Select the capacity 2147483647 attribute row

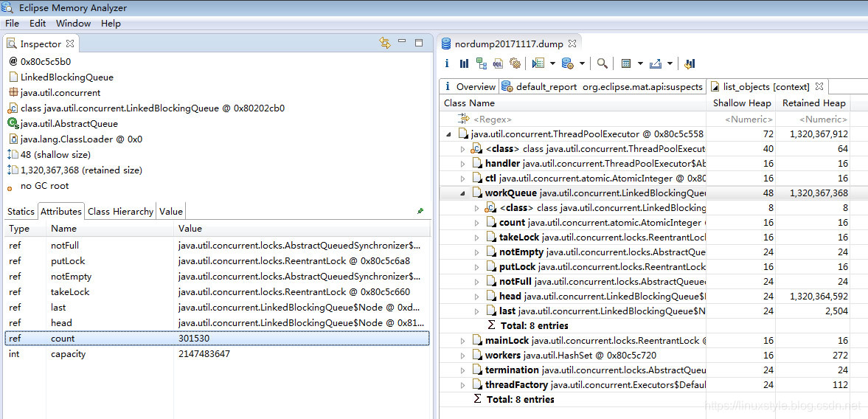(217, 353)
